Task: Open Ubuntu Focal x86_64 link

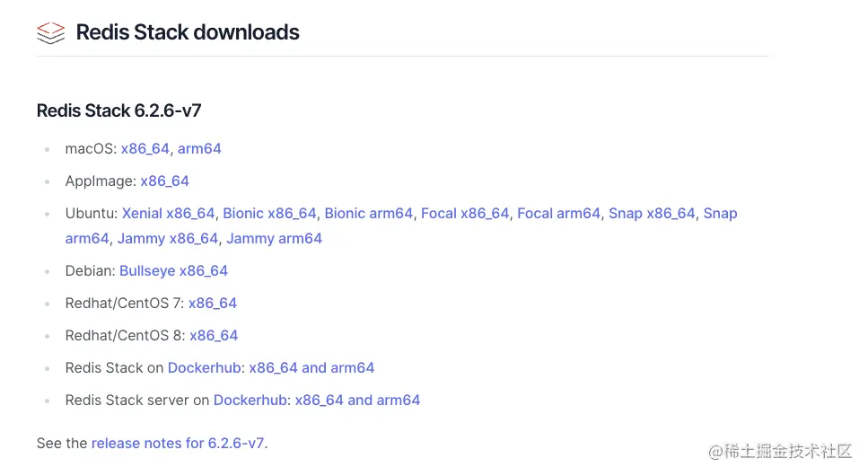Action: click(465, 213)
